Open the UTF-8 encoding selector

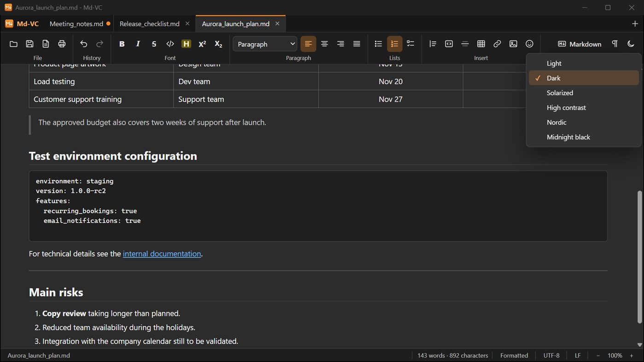click(x=551, y=356)
